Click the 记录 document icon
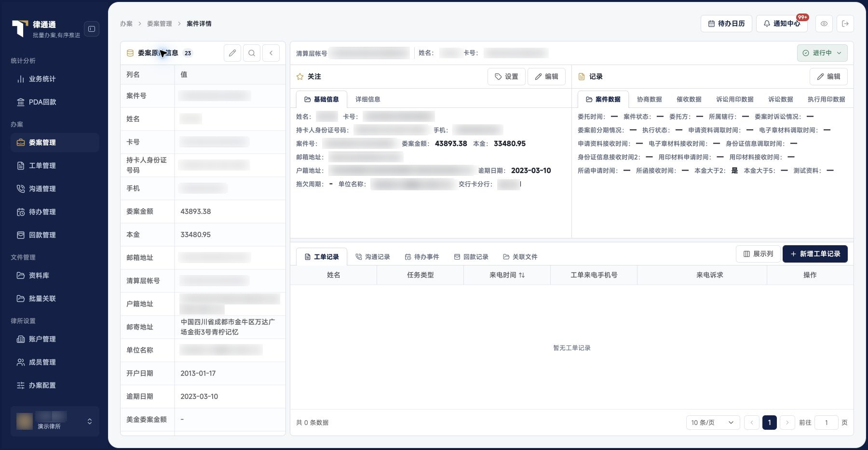 pyautogui.click(x=582, y=77)
